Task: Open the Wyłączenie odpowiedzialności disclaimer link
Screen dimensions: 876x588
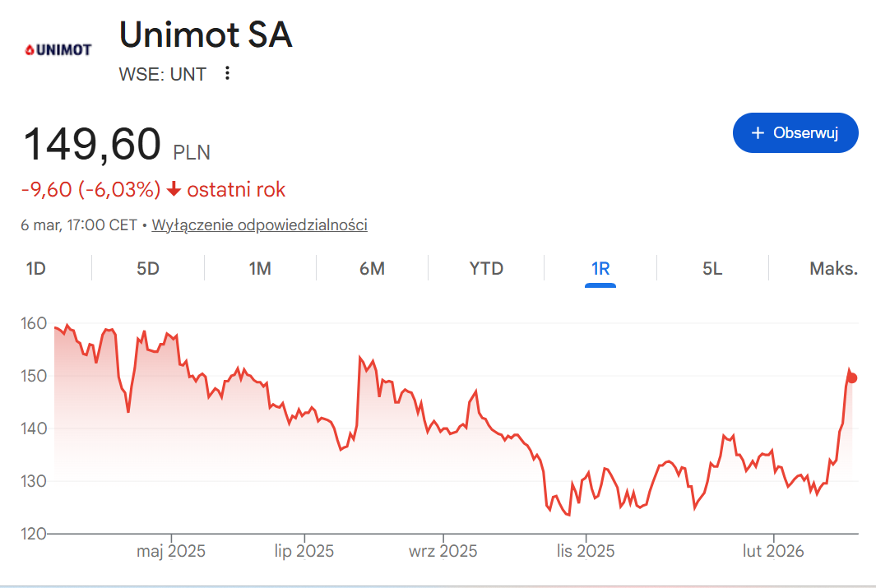Action: [259, 225]
